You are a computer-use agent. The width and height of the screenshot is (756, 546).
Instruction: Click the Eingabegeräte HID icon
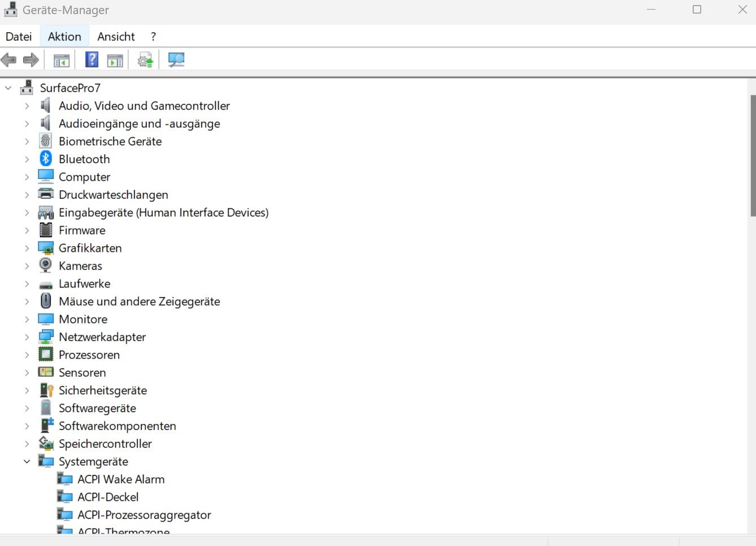[x=46, y=212]
